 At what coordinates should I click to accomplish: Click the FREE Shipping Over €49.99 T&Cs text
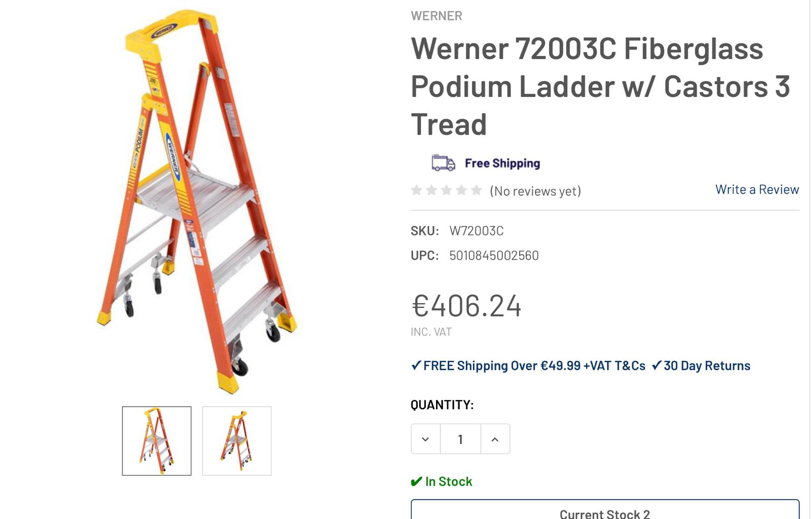(x=534, y=366)
